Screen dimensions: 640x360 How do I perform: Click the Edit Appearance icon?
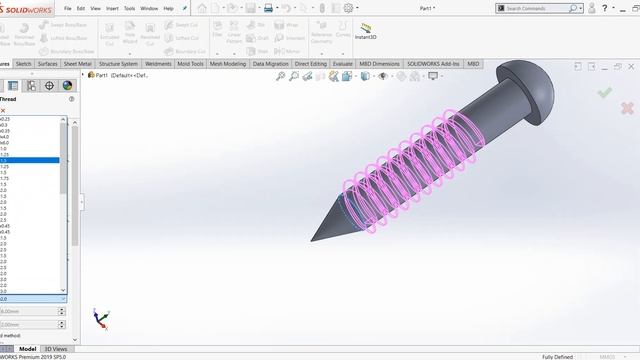[401, 76]
